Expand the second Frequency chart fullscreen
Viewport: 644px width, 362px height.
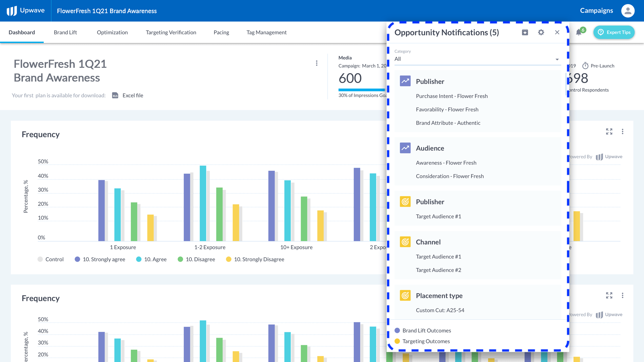pyautogui.click(x=609, y=296)
